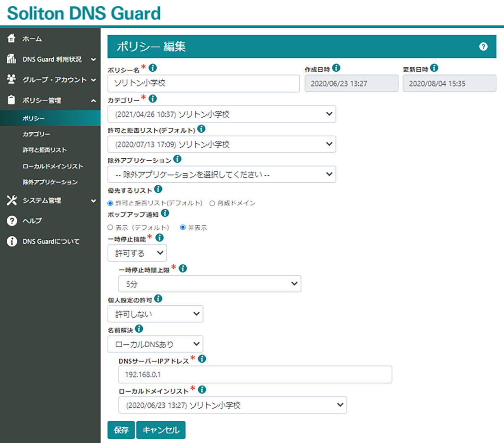This screenshot has width=504, height=443.
Task: Show info for 許可と拒否リスト(デフォルト) field
Action: pyautogui.click(x=202, y=129)
